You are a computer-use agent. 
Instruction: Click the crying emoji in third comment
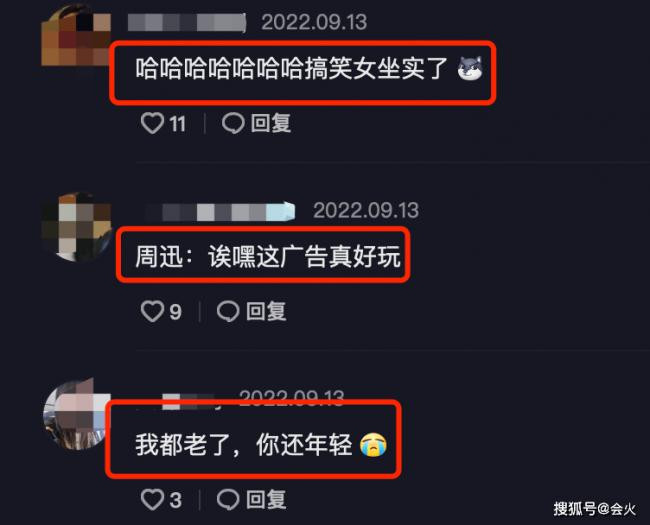374,445
